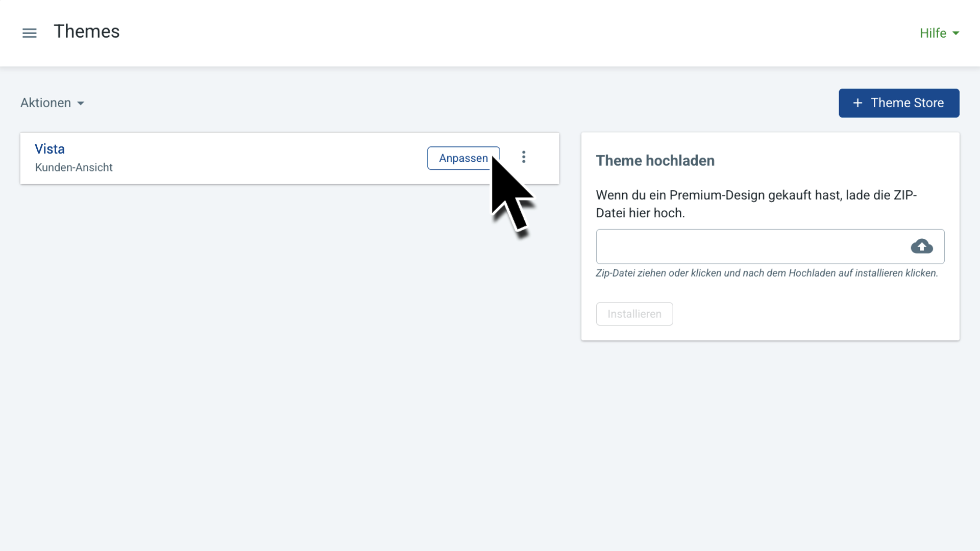Open the Hilfe menu
This screenshot has height=551, width=980.
point(933,33)
